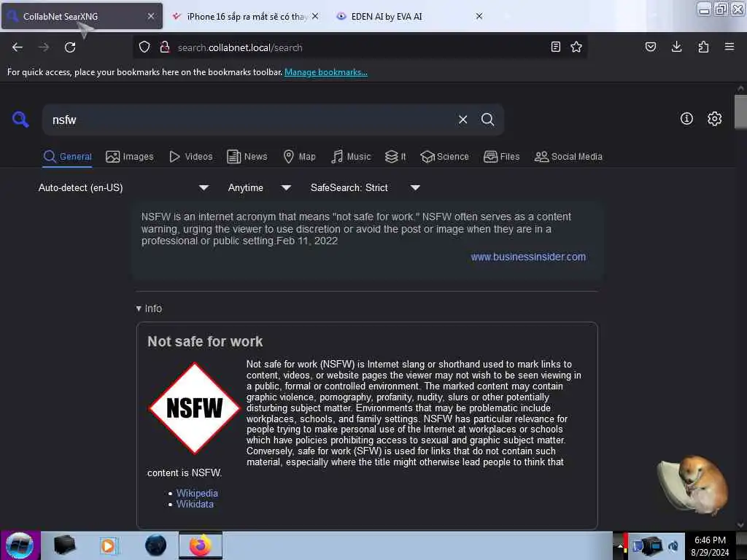The height and width of the screenshot is (560, 747).
Task: Click the browser forward arrow
Action: tap(44, 47)
